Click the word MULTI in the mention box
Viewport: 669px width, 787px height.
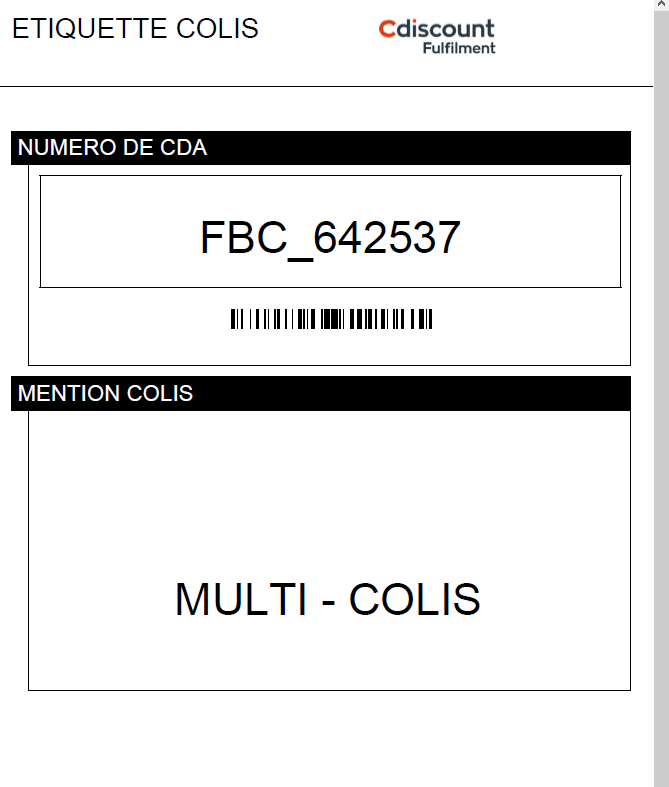[241, 599]
